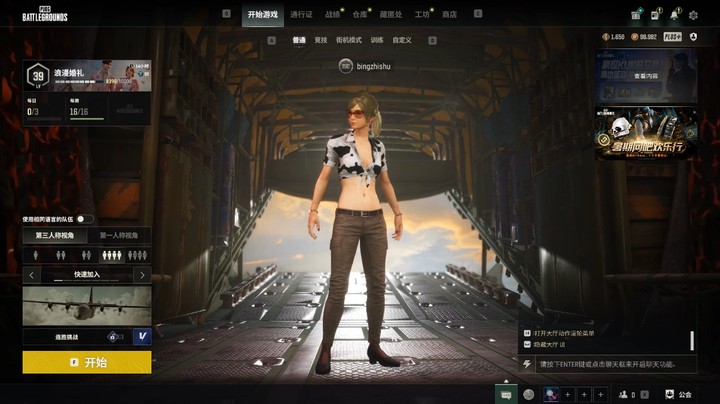This screenshot has height=404, width=720.
Task: Click the chat panel scrollbar
Action: pos(692,341)
